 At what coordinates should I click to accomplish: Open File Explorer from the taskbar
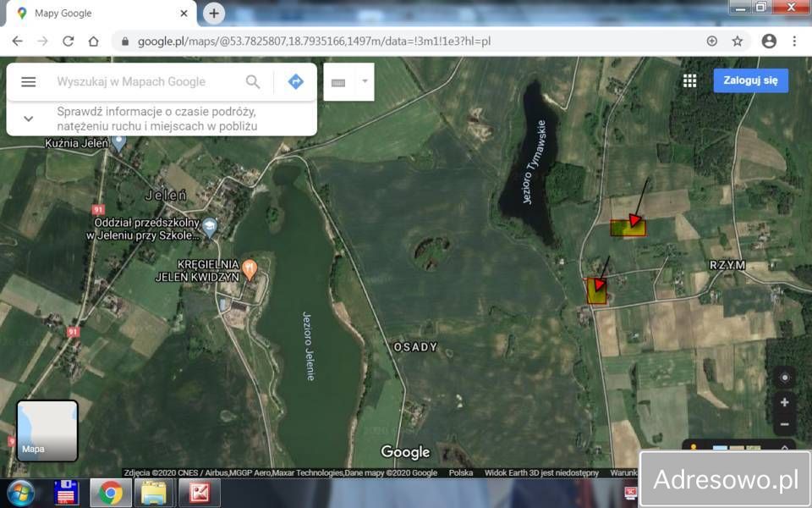pos(154,493)
